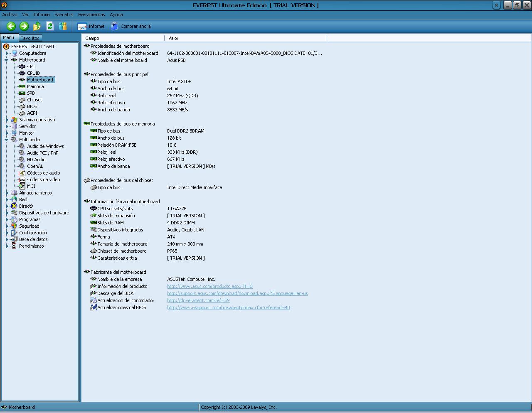Open the Archivo menu
This screenshot has width=532, height=413.
pos(10,15)
